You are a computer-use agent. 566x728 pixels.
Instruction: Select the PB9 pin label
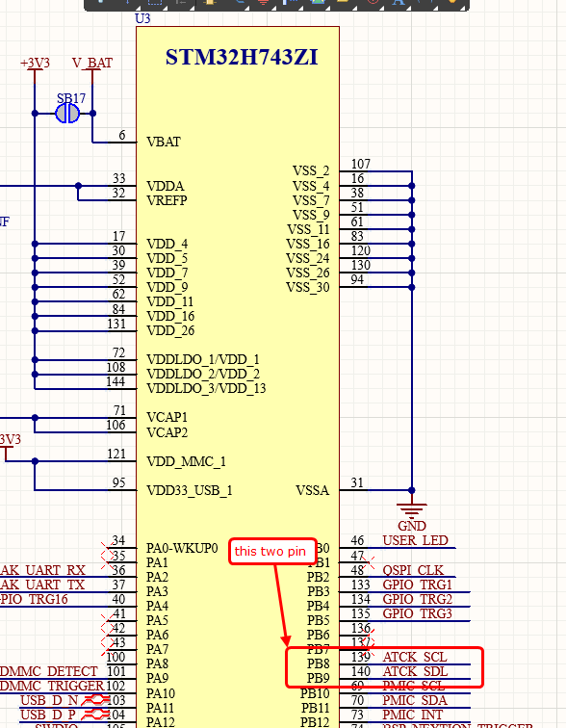pyautogui.click(x=319, y=678)
